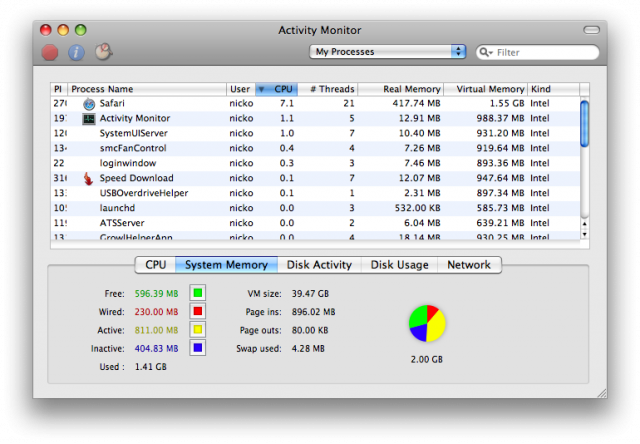The height and width of the screenshot is (444, 640).
Task: Toggle toolbar with the pill button
Action: (x=591, y=30)
